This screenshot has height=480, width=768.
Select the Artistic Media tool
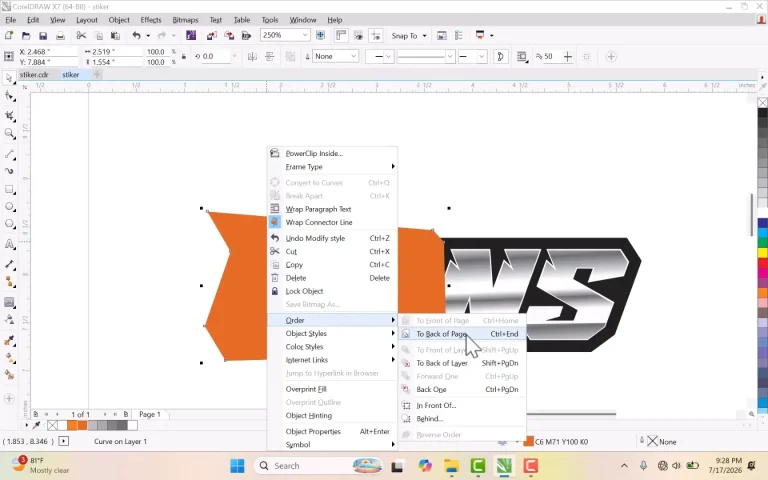(9, 171)
